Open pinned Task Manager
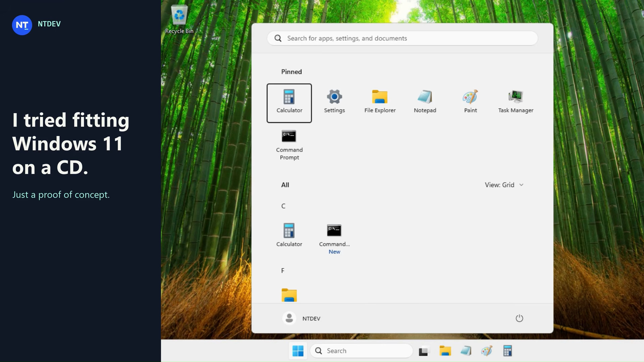644x362 pixels. coord(516,102)
